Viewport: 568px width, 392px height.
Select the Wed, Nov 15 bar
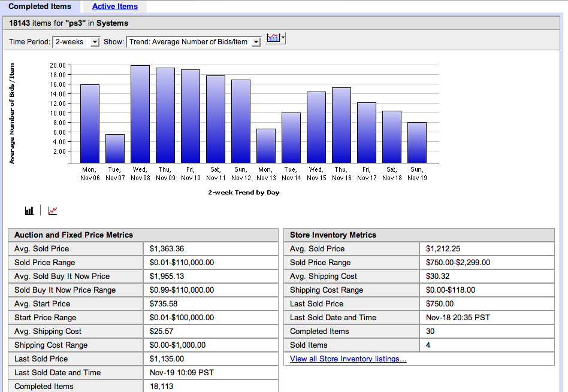[x=316, y=127]
